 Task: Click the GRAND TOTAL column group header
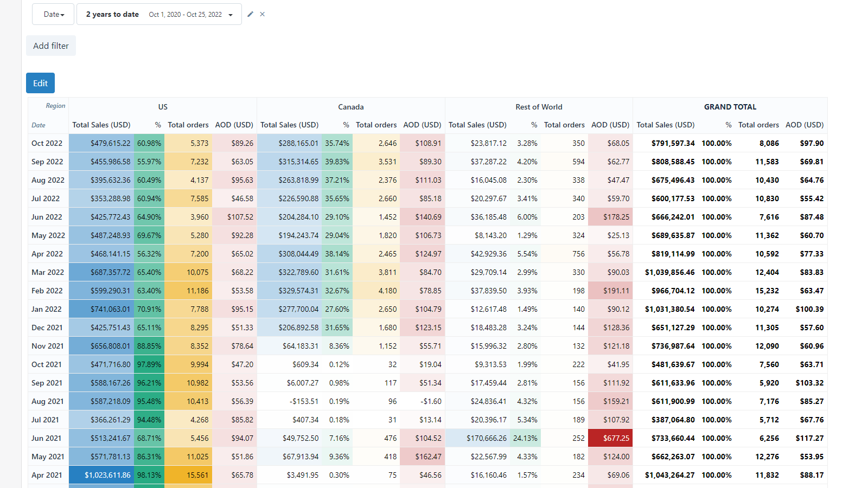[730, 107]
